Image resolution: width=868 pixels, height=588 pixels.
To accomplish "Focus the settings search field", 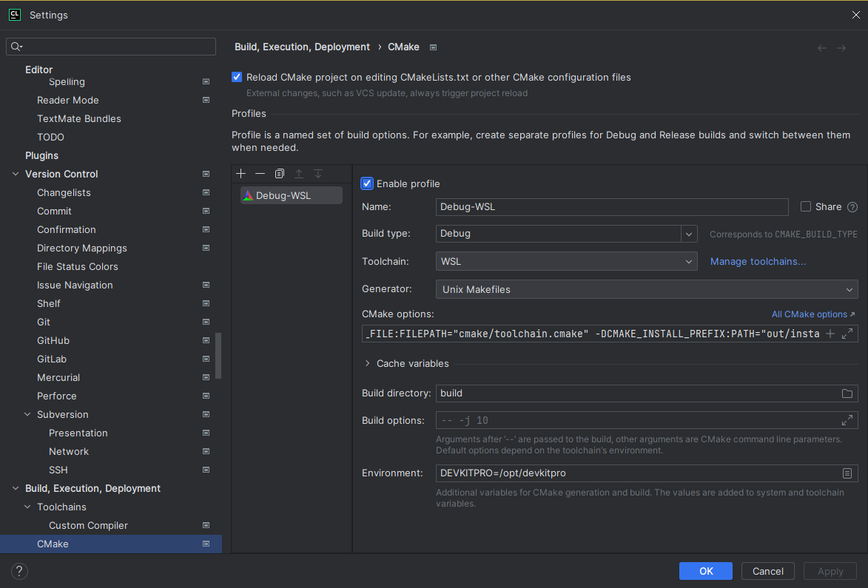I will [111, 47].
